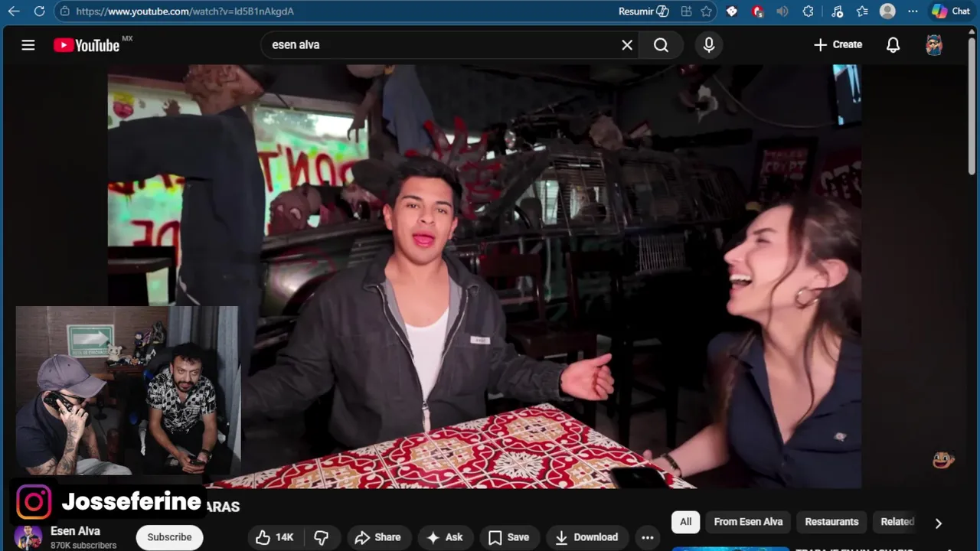Reload the page with the refresh icon
Screen dimensions: 980x551
point(39,11)
